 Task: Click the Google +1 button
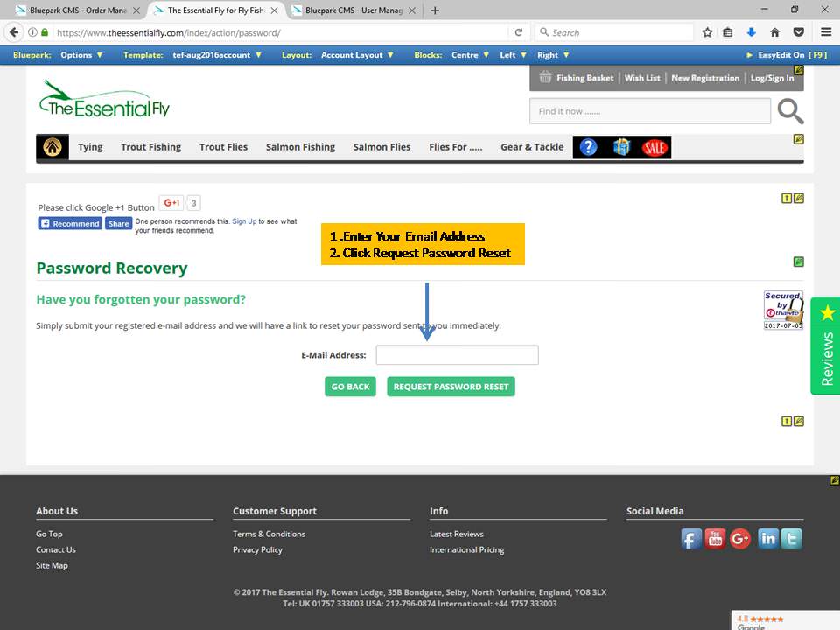pos(171,203)
